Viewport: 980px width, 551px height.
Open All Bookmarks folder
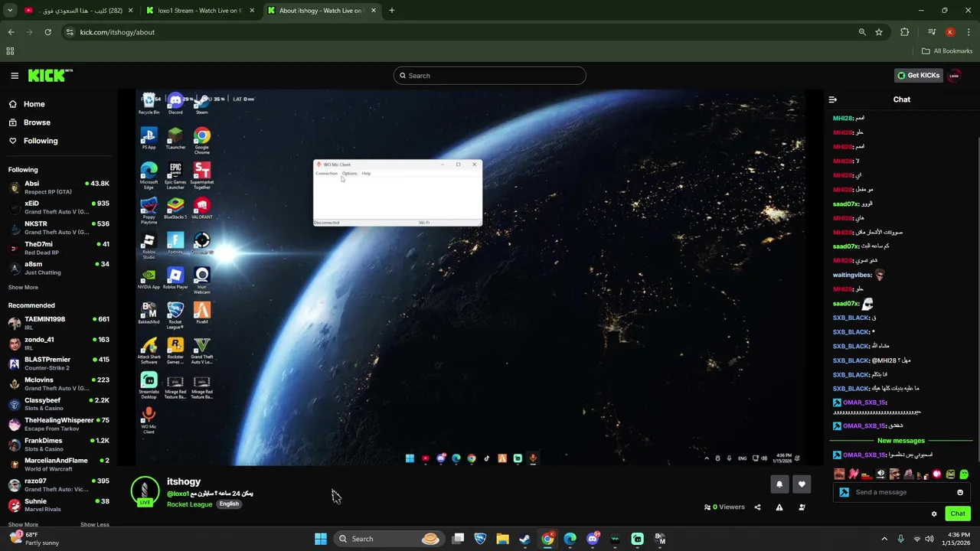(947, 51)
